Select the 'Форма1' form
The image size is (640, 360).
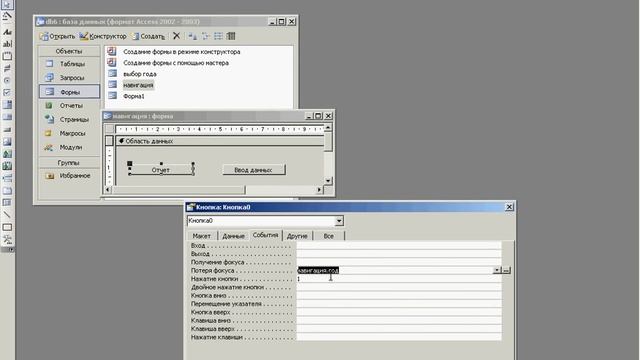point(133,96)
